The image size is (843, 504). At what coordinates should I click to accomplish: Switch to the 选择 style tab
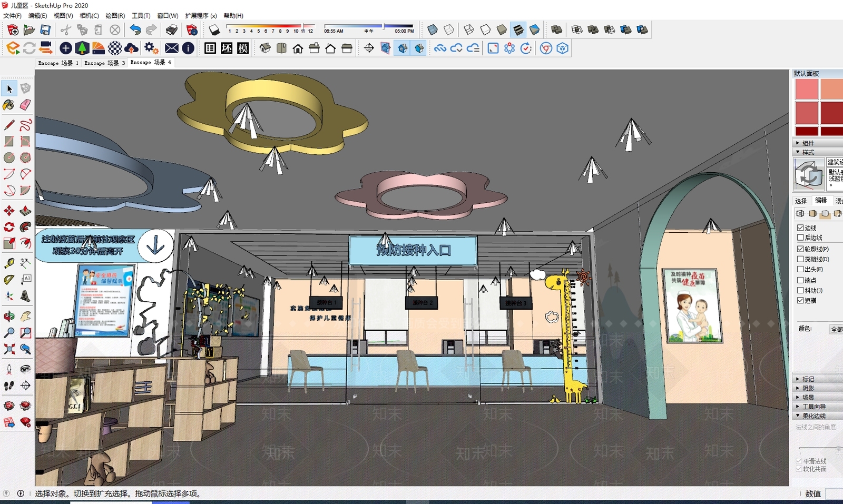click(801, 201)
